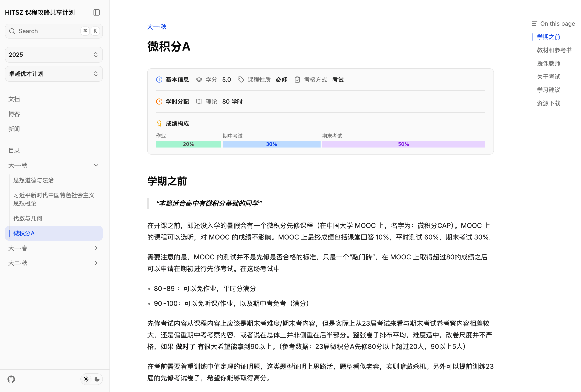Image resolution: width=581 pixels, height=392 pixels.
Task: Click the HITSZ 课程攻略共享计划 site title
Action: click(x=40, y=12)
